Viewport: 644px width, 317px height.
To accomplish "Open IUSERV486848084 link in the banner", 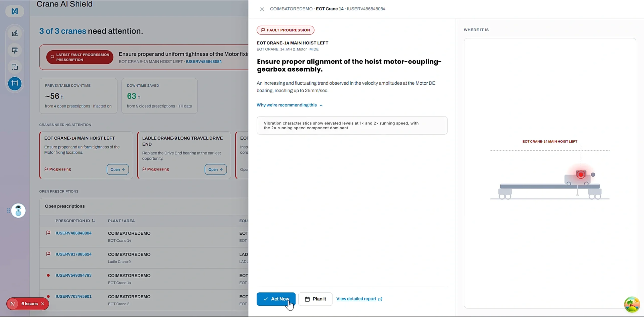I will coord(204,62).
